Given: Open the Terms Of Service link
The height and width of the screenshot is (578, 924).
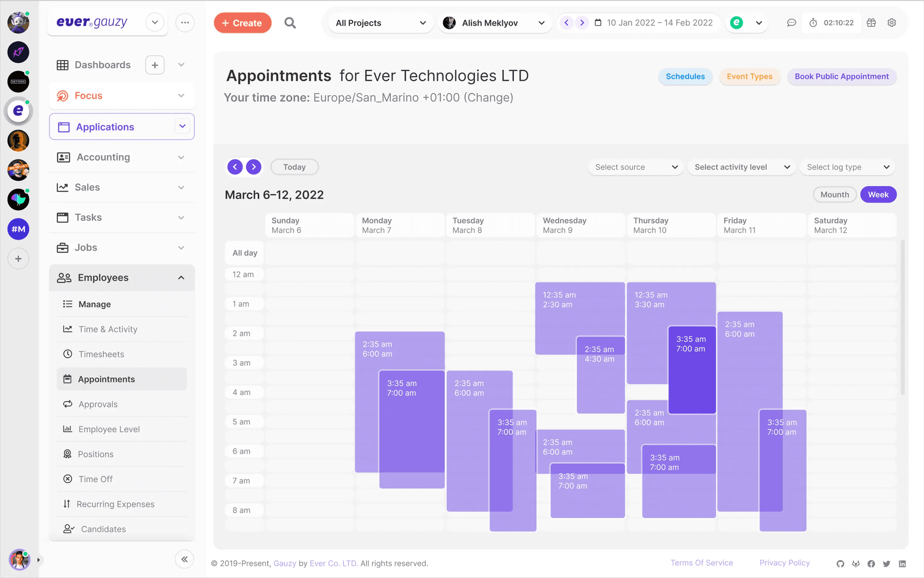Looking at the screenshot, I should (x=702, y=563).
